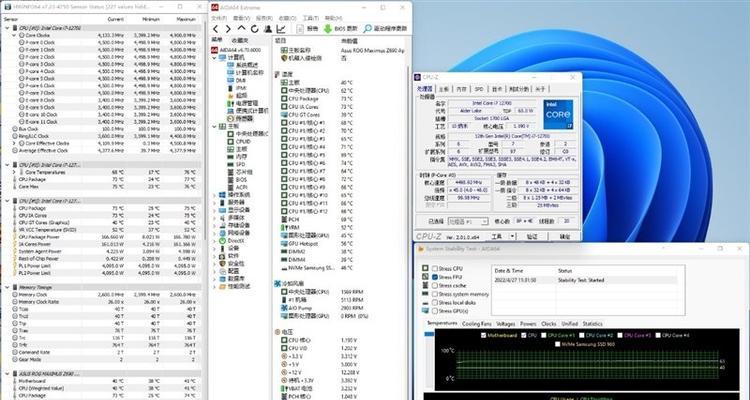Click the blue graph slider beside temperature chart
The width and height of the screenshot is (750, 400).
tap(429, 334)
